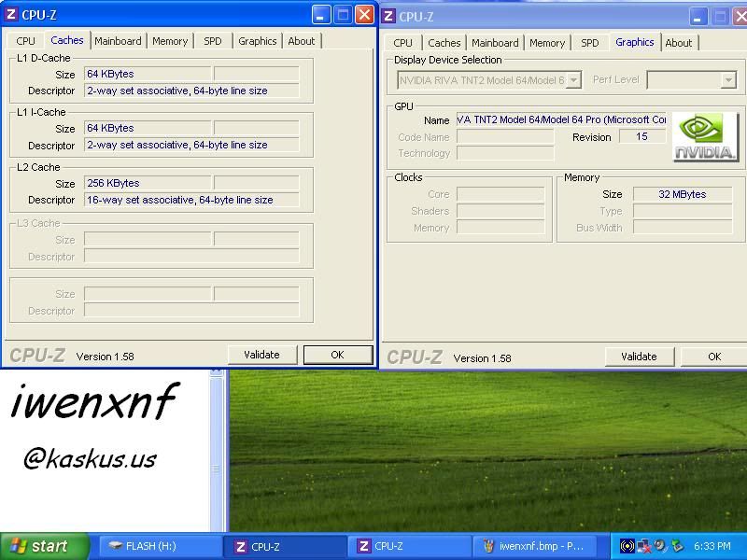Click volume speaker tray icon

660,546
